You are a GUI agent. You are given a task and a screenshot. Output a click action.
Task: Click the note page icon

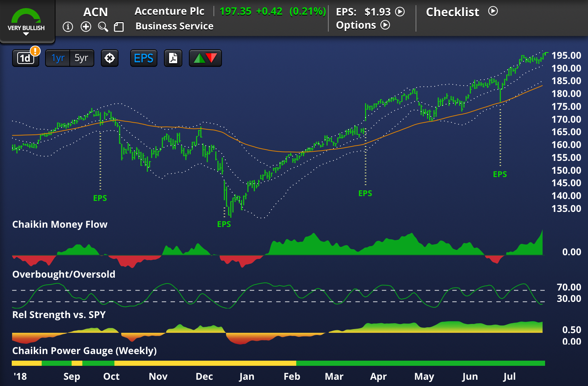pos(119,27)
